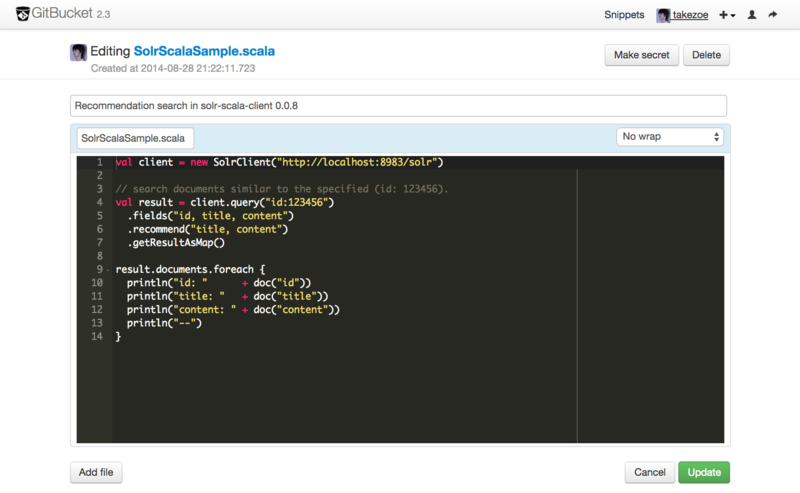Click the green Update button
The width and height of the screenshot is (800, 493).
point(704,472)
